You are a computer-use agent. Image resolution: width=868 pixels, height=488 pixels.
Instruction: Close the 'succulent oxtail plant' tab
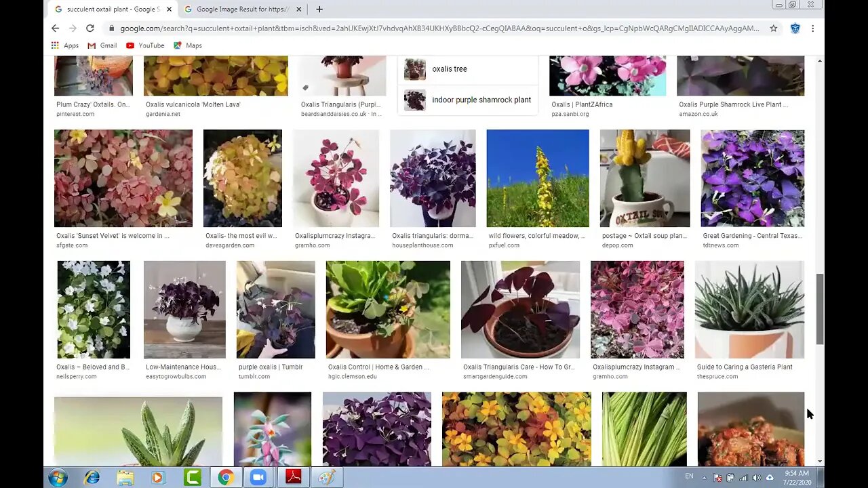169,9
